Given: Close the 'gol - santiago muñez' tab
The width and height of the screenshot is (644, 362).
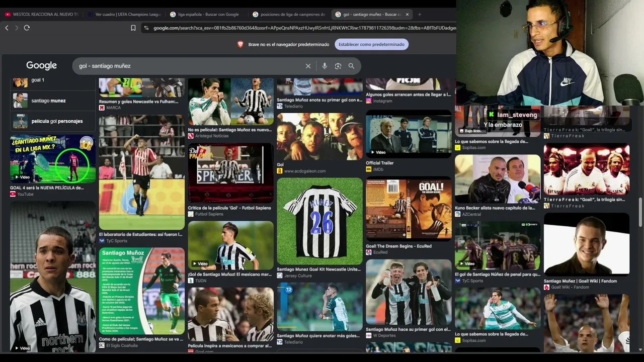Looking at the screenshot, I should tap(407, 14).
